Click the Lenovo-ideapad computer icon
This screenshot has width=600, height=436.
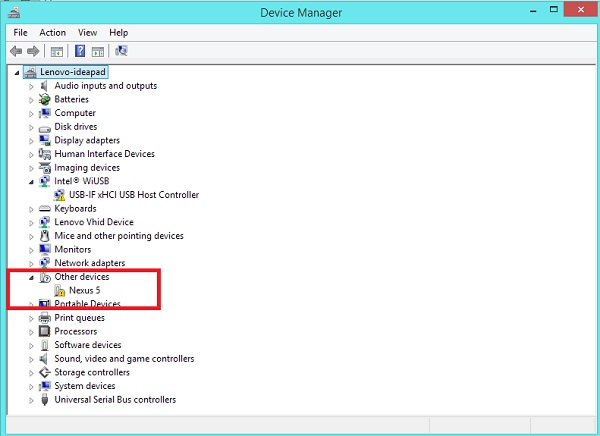click(x=30, y=72)
